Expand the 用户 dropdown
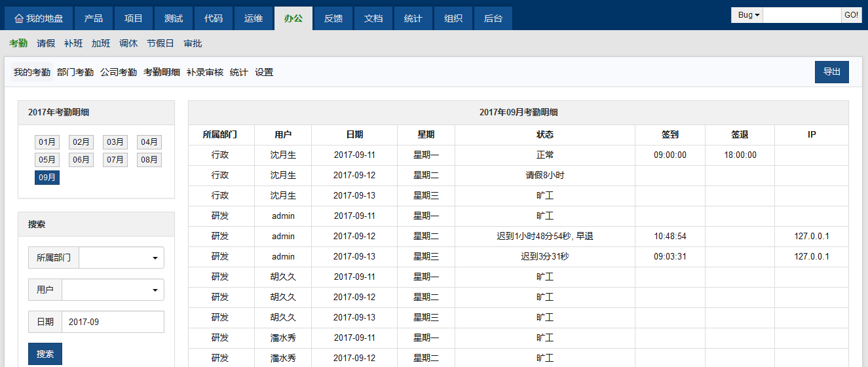Screen dimensions: 868x367 113,290
